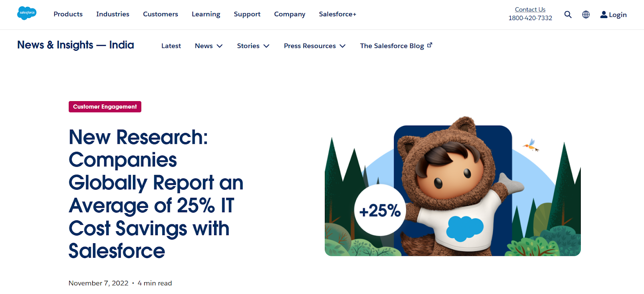The height and width of the screenshot is (294, 644).
Task: Open the Products menu
Action: [x=68, y=14]
